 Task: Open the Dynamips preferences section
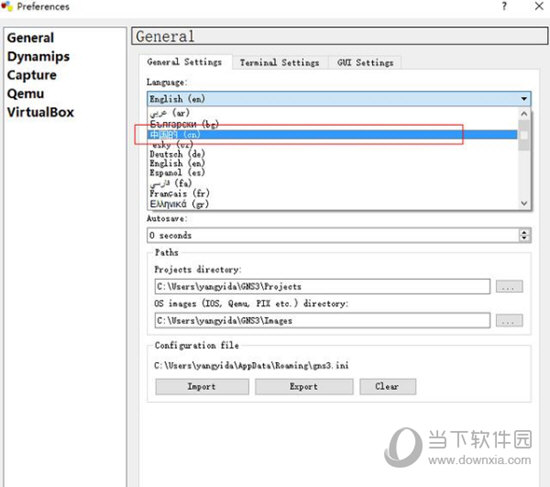click(x=38, y=56)
